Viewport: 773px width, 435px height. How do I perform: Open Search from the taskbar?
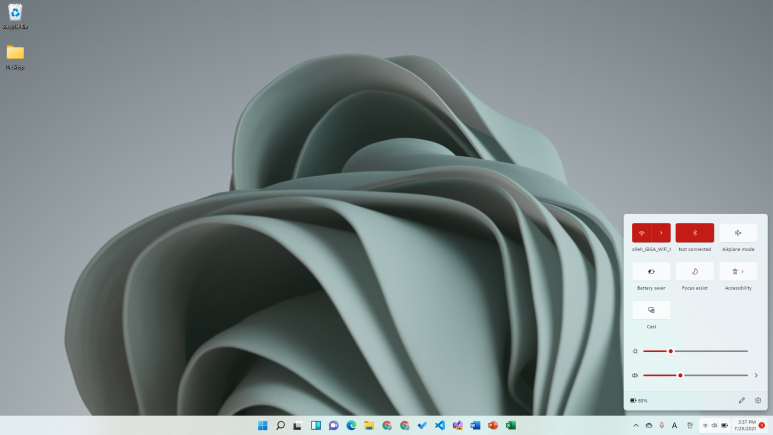(280, 425)
